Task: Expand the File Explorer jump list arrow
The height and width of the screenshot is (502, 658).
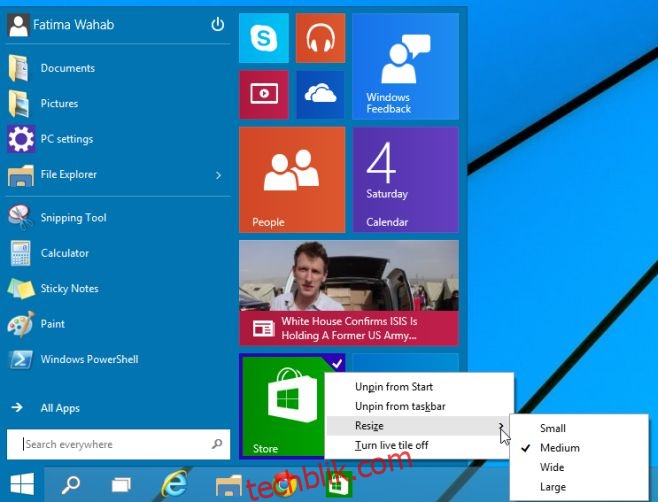Action: pyautogui.click(x=218, y=175)
